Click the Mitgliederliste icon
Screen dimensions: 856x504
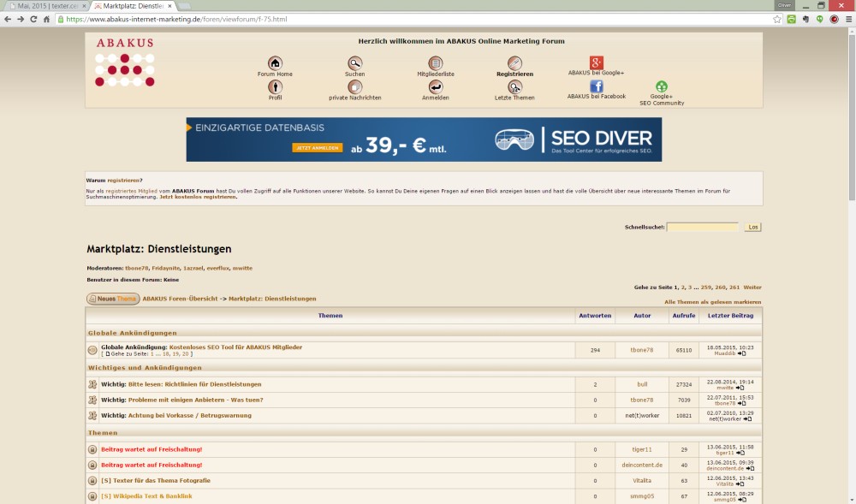click(436, 63)
